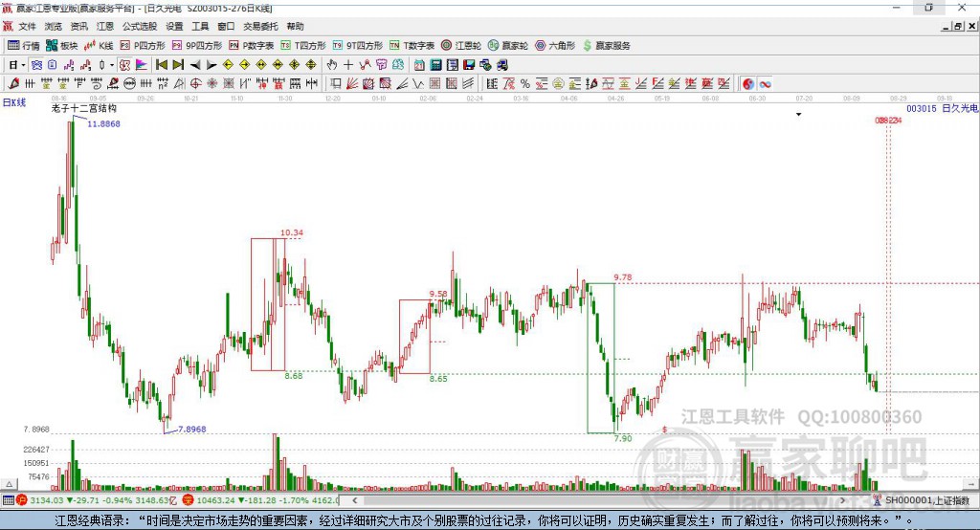Open the 设置 menu
Image resolution: width=980 pixels, height=530 pixels.
(174, 26)
